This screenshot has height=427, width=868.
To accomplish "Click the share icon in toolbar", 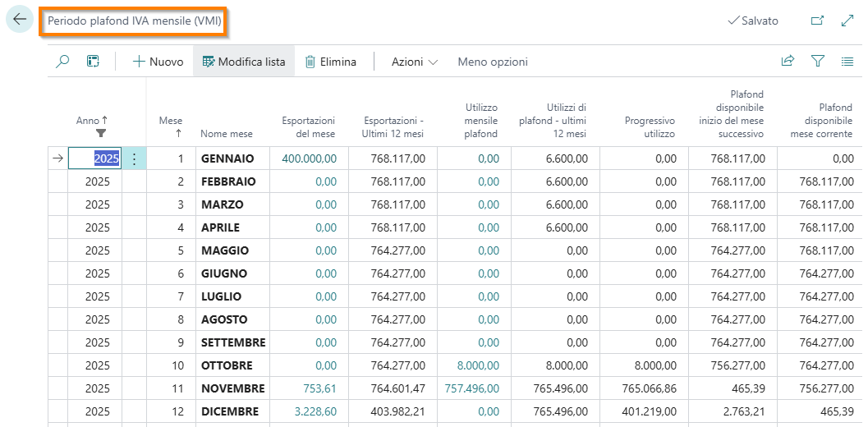I will click(788, 62).
